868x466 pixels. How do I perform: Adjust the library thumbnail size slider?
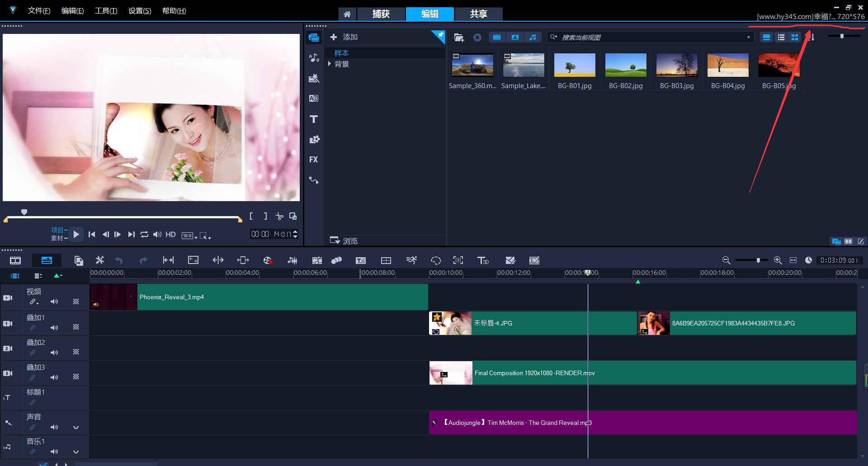[x=842, y=36]
